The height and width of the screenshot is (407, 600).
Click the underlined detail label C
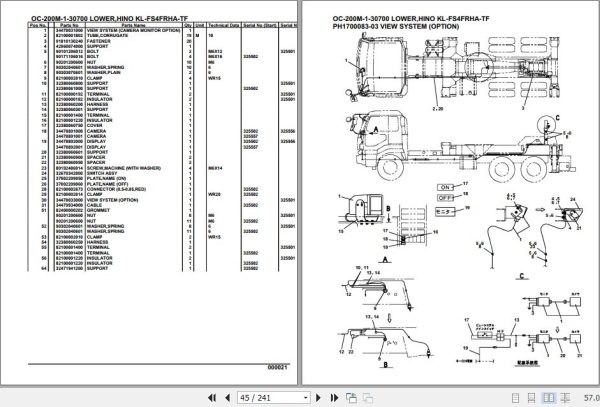pyautogui.click(x=522, y=276)
